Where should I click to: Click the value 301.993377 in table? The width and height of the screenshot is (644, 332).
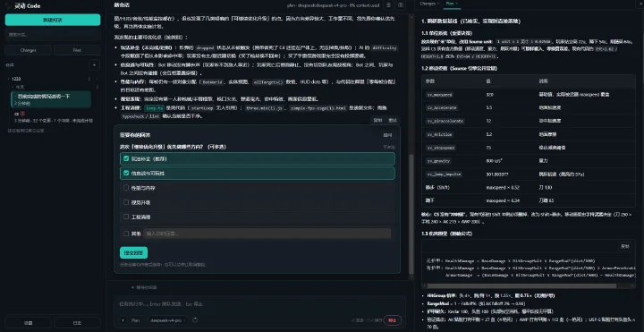[x=497, y=175]
